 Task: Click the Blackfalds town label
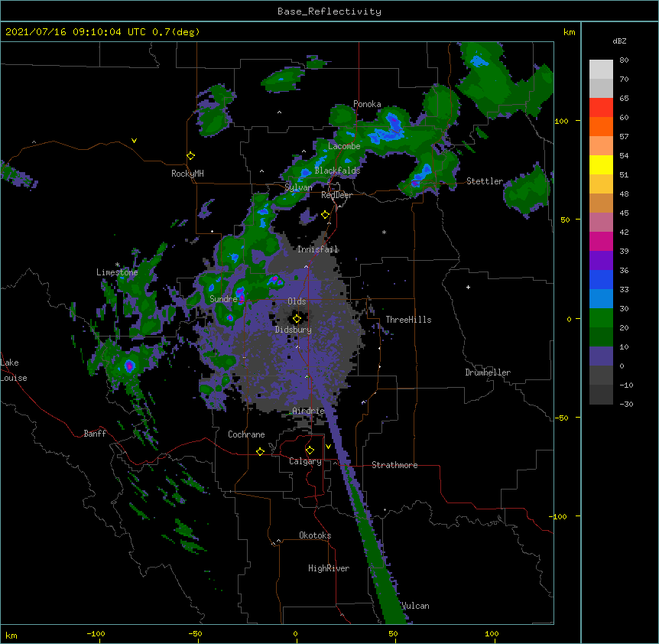(337, 171)
